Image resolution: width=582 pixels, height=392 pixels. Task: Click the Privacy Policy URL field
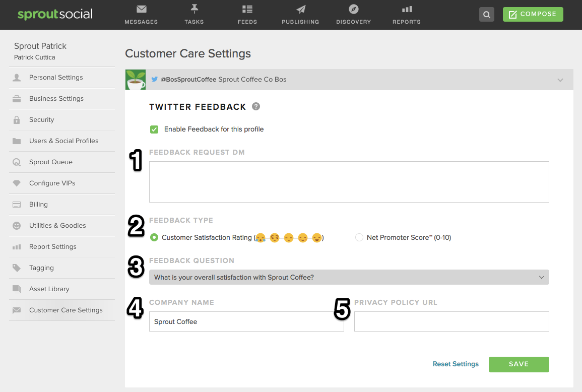[x=451, y=321]
